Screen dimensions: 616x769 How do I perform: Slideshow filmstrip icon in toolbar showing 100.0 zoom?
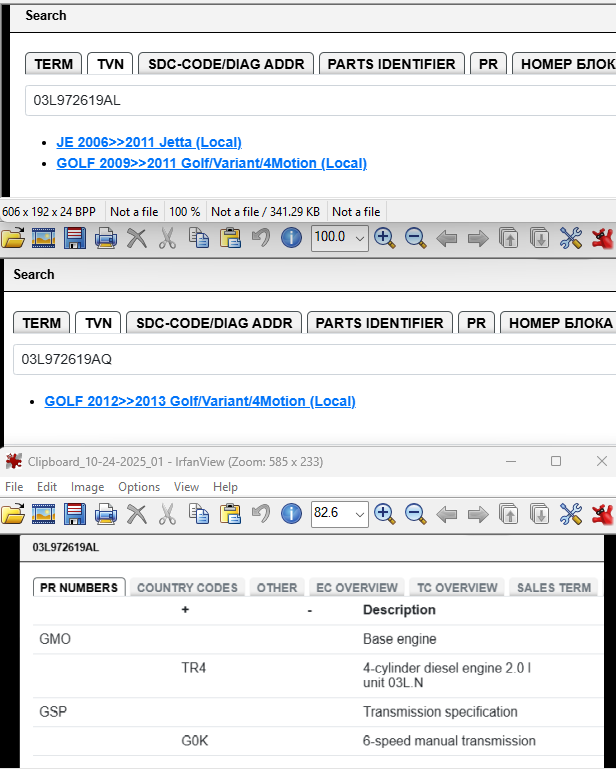tap(43, 238)
